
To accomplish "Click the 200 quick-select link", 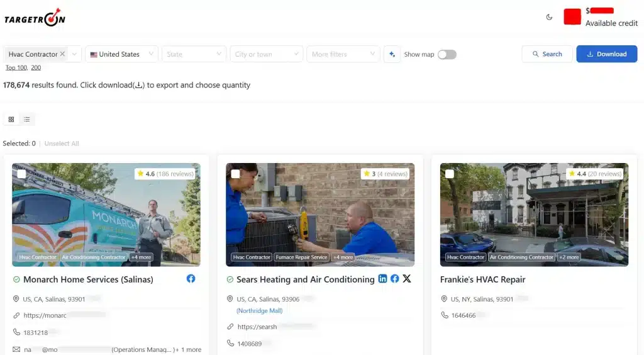I will [x=36, y=67].
